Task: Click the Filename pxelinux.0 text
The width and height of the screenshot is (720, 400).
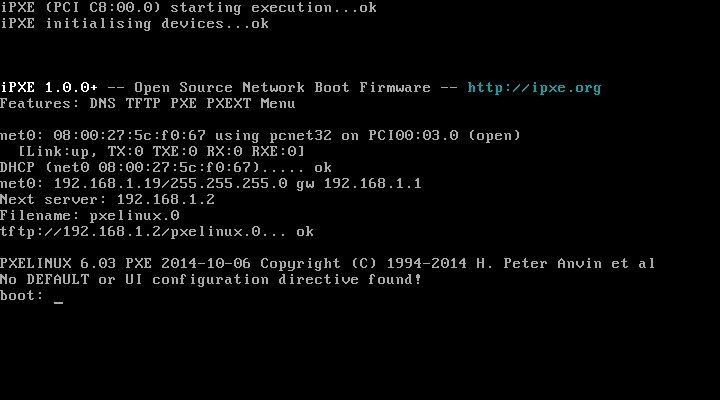Action: (x=90, y=215)
